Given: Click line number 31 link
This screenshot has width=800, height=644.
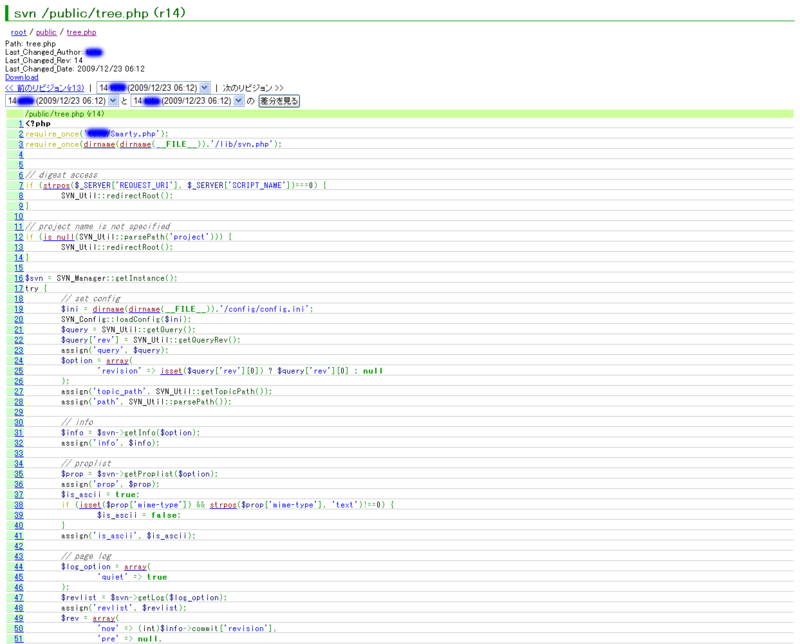Looking at the screenshot, I should [x=19, y=433].
